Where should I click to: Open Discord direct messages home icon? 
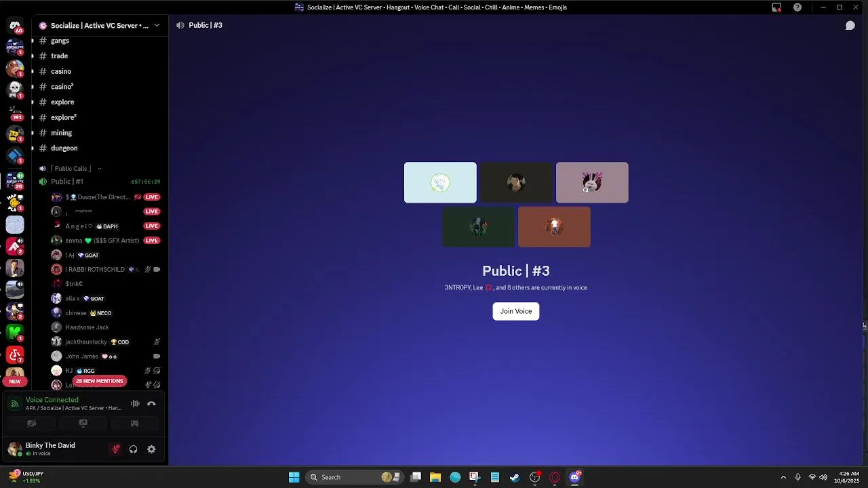(15, 26)
